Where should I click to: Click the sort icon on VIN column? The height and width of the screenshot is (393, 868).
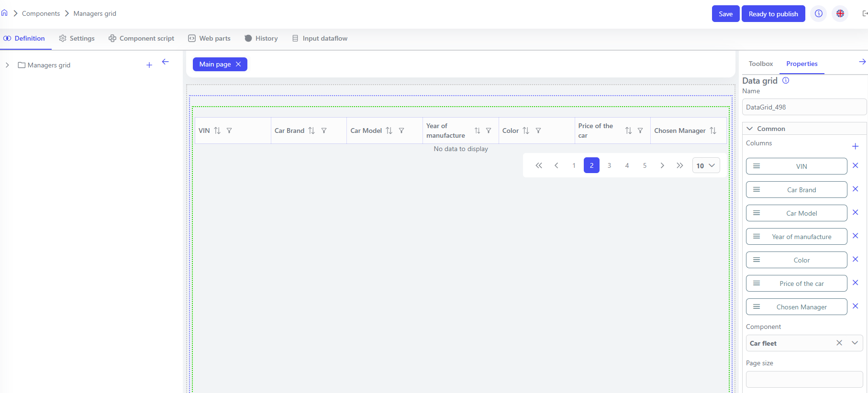[x=217, y=131]
